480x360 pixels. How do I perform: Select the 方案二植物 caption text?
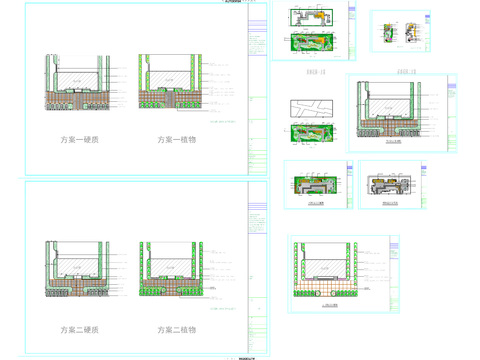tap(177, 330)
